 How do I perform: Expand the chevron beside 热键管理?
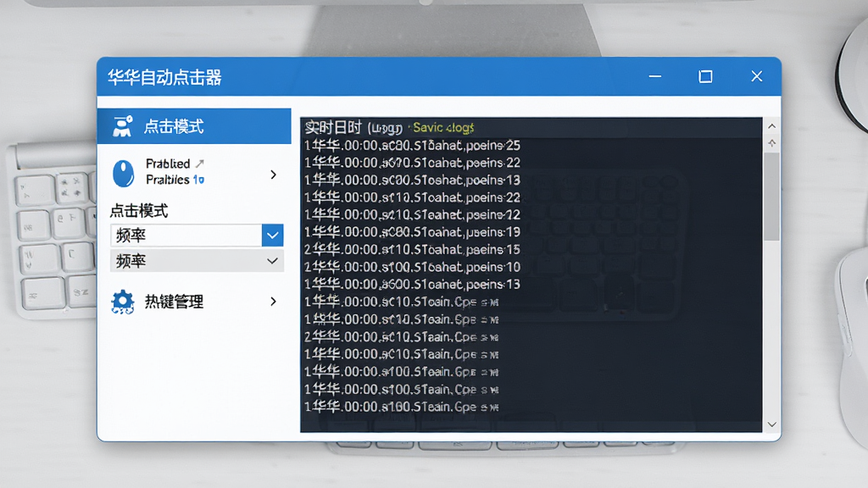[x=274, y=302]
